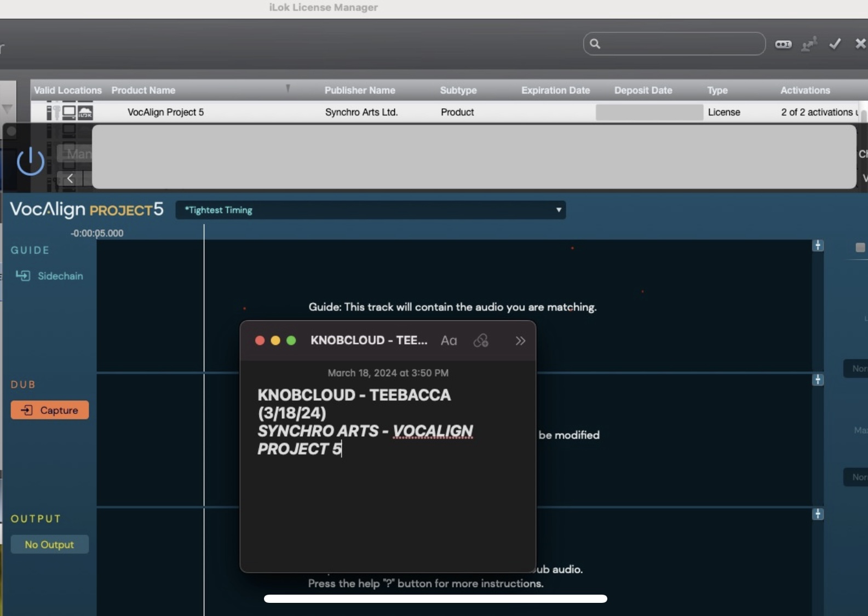
Task: Click the Expiration Date column header
Action: [555, 90]
